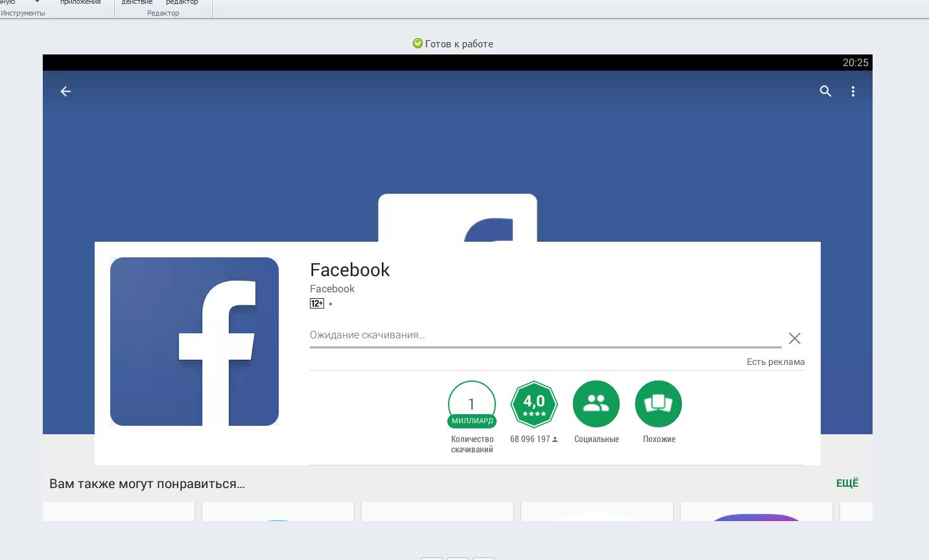Click the Есть реклама label
The height and width of the screenshot is (560, 929).
click(x=775, y=362)
